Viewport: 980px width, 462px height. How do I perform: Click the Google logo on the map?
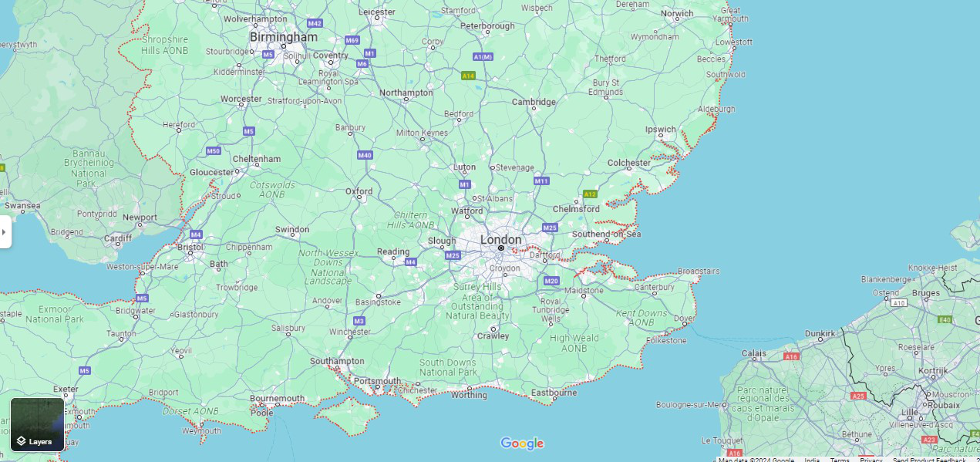click(522, 443)
